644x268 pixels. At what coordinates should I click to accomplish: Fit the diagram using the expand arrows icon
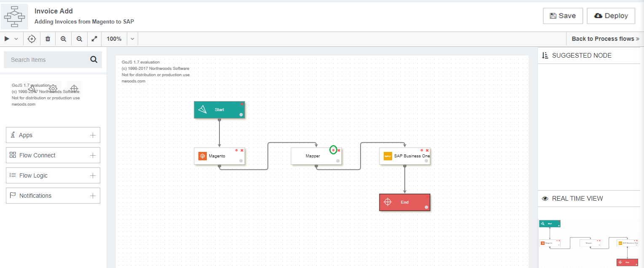(x=94, y=38)
